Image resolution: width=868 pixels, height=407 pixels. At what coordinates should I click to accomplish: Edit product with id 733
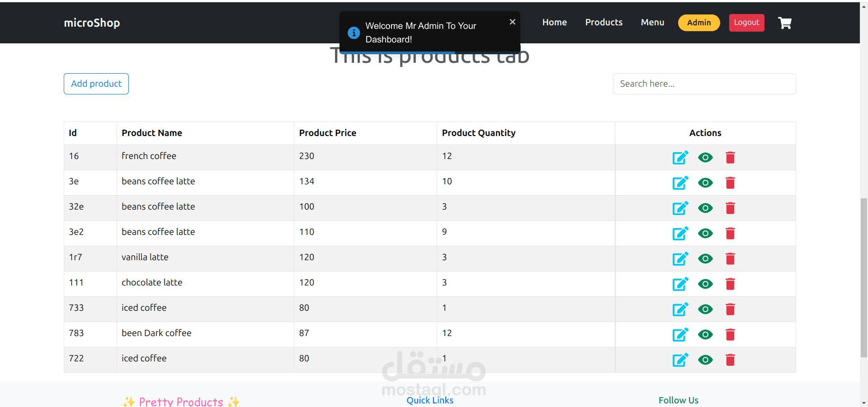(680, 309)
